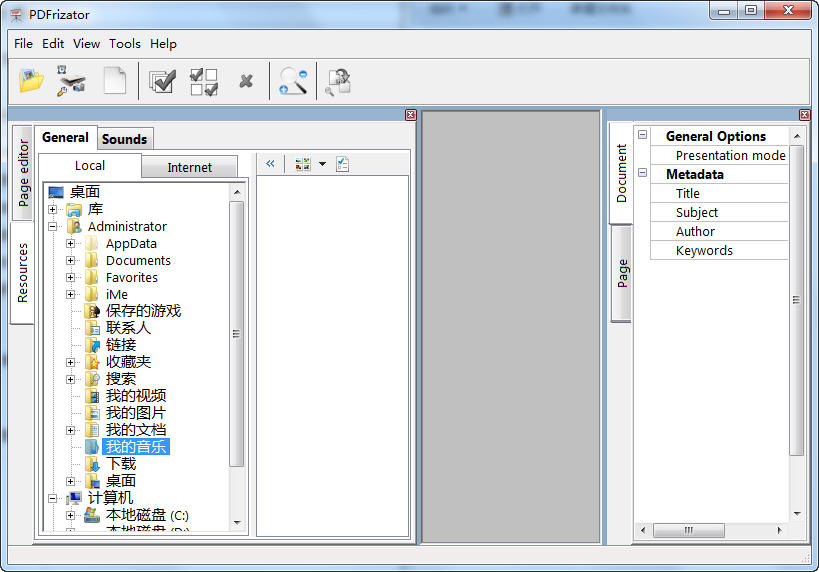
Task: Click properties panel horizontal scrollbar right arrow
Action: pos(779,530)
